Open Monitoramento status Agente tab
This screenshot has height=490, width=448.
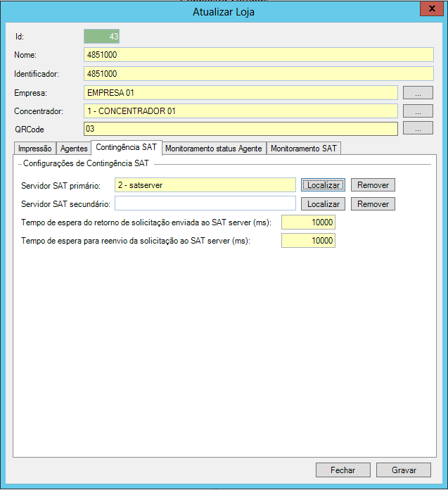[214, 149]
